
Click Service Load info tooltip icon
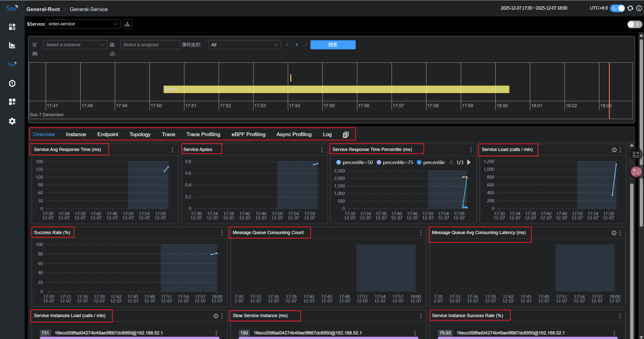(614, 150)
